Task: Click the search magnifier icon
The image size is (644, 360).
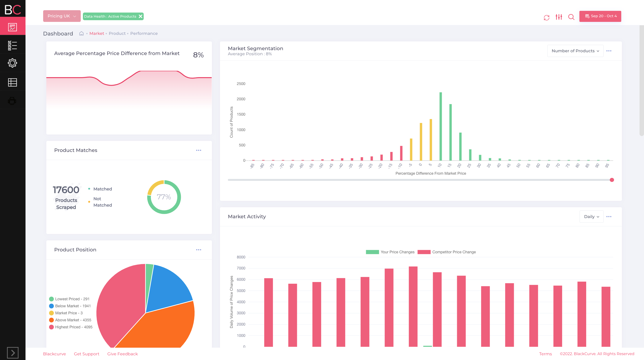Action: click(571, 17)
